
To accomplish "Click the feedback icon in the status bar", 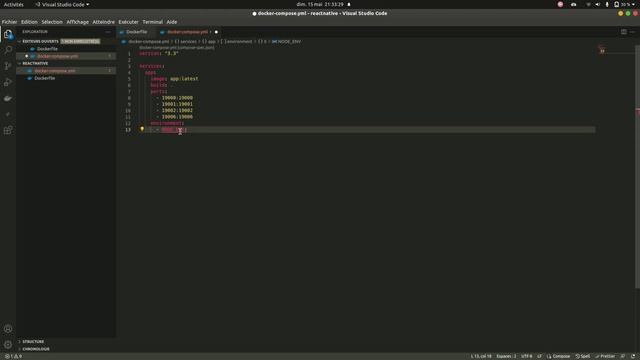I will [623, 356].
